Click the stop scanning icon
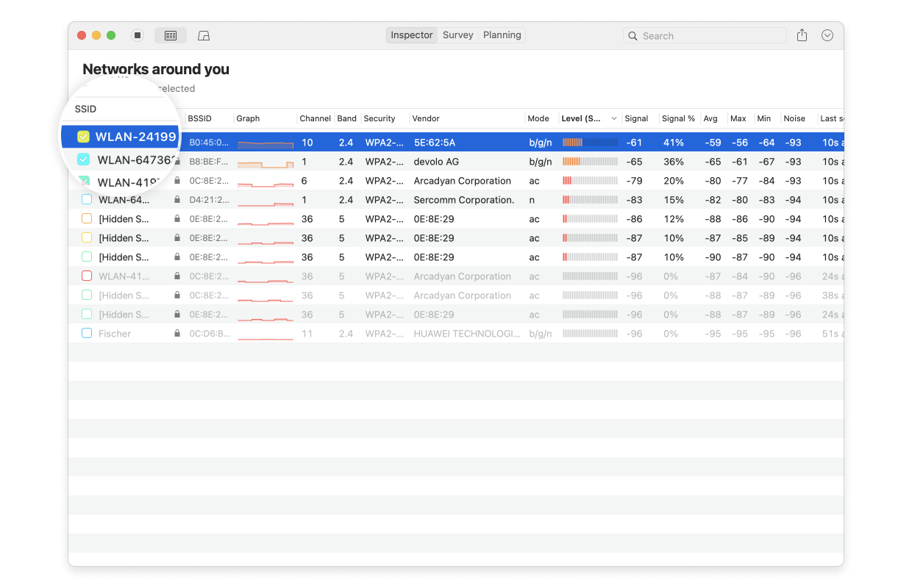The image size is (912, 588). (138, 35)
